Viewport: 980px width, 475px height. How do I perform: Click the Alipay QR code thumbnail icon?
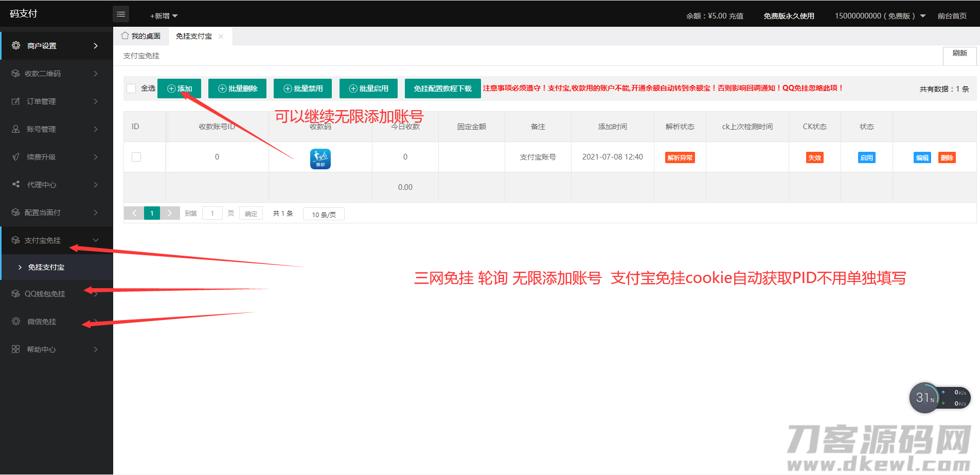[x=320, y=159]
